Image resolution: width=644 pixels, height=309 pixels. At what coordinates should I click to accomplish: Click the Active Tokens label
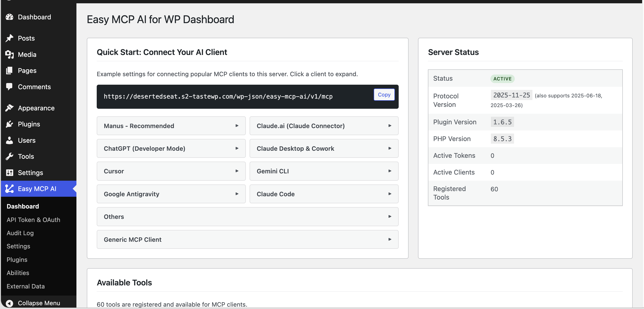pos(454,155)
